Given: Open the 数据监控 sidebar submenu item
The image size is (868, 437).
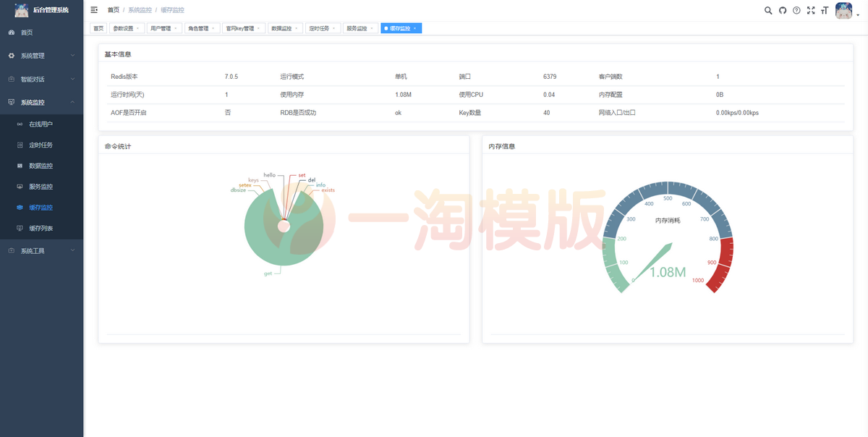Looking at the screenshot, I should 41,166.
